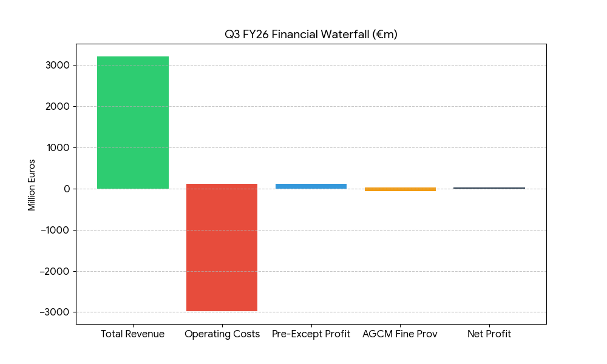Click the Total Revenue x-axis label
This screenshot has height=364, width=607.
(x=132, y=334)
